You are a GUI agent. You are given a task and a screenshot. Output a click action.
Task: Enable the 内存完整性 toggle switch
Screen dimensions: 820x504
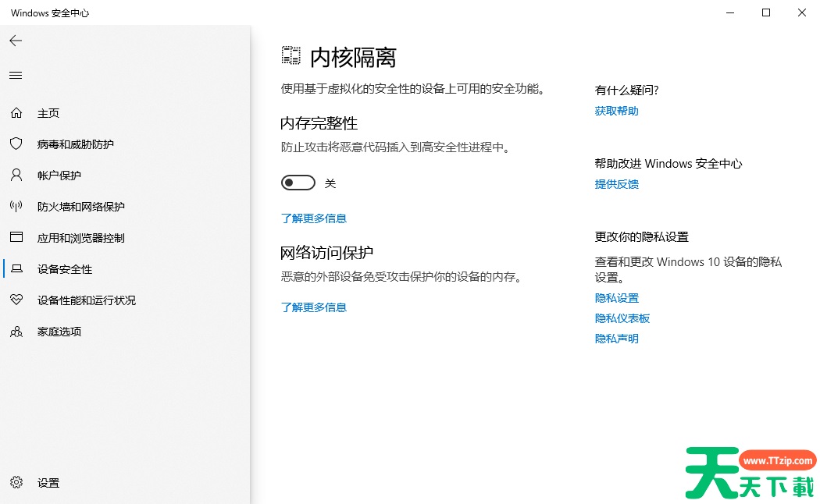[x=298, y=182]
